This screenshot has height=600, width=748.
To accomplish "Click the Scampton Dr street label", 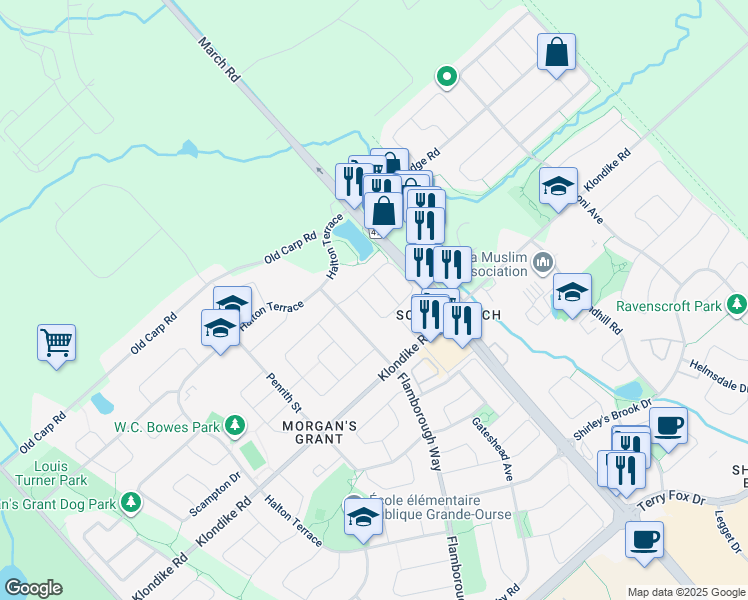I will click(x=215, y=494).
